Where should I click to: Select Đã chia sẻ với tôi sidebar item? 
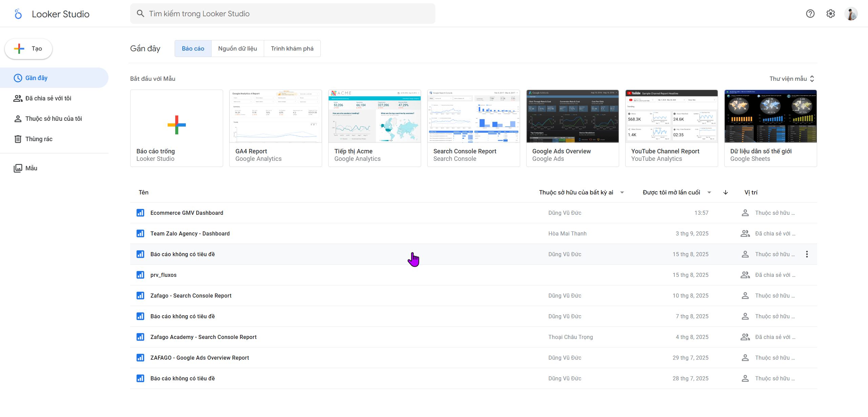[48, 98]
